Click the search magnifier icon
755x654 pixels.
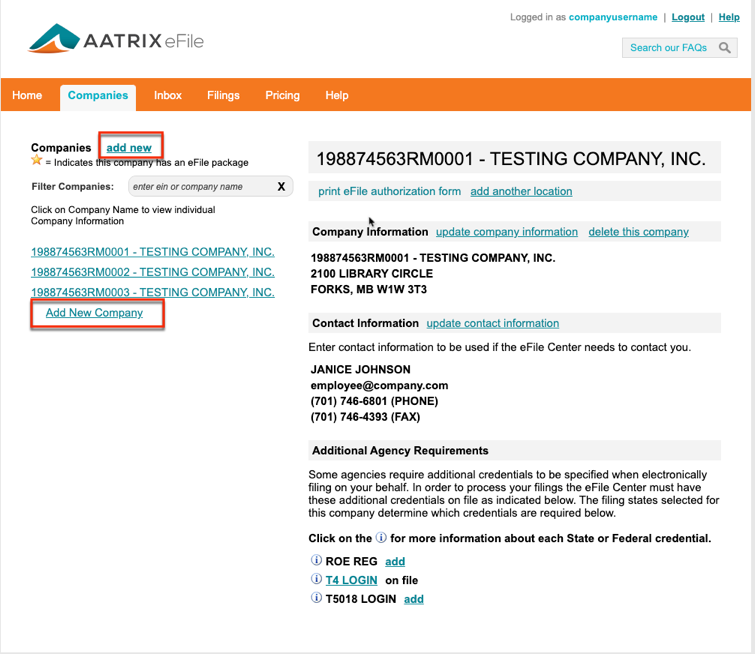point(725,48)
